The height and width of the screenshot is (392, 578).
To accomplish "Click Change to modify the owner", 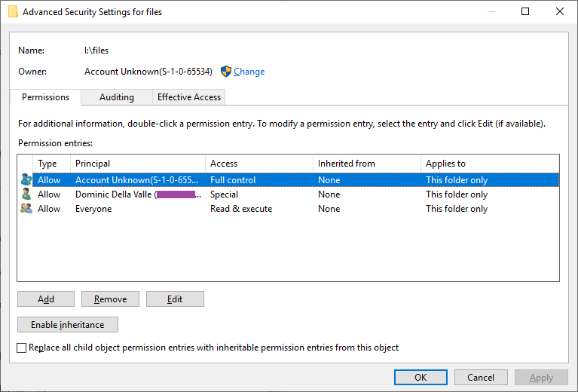I will click(x=249, y=72).
